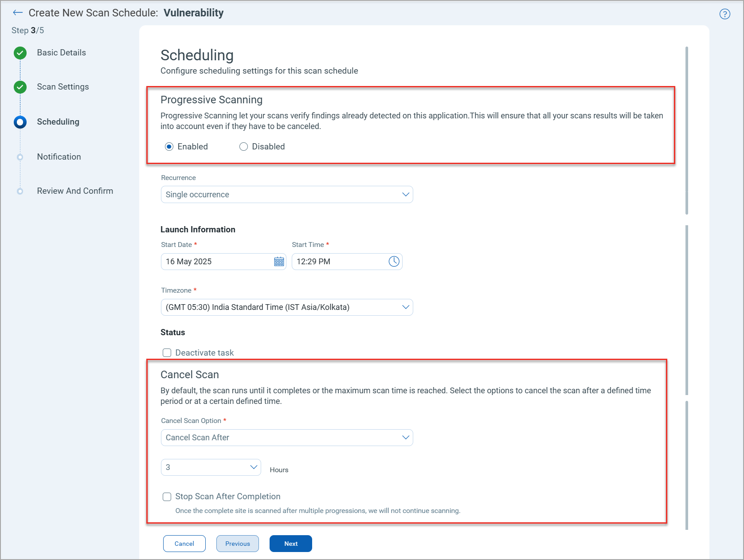Disable Progressive Scanning
The image size is (744, 560).
[243, 146]
